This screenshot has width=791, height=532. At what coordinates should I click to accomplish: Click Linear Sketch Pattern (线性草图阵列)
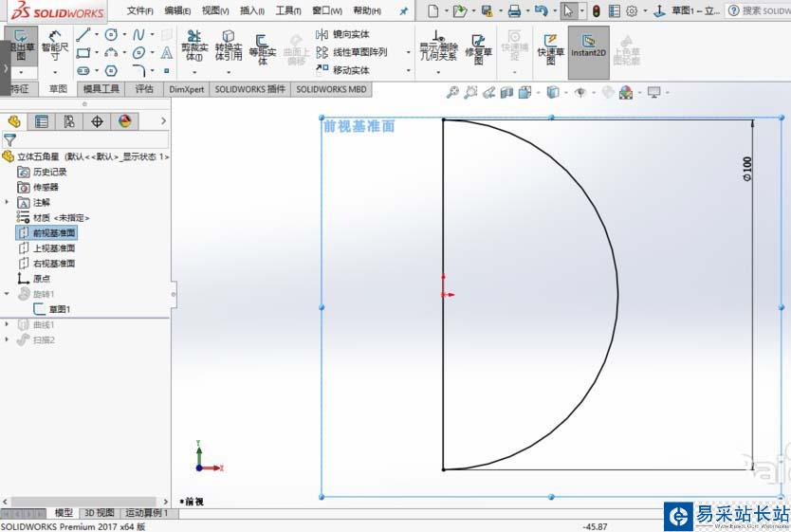coord(352,52)
